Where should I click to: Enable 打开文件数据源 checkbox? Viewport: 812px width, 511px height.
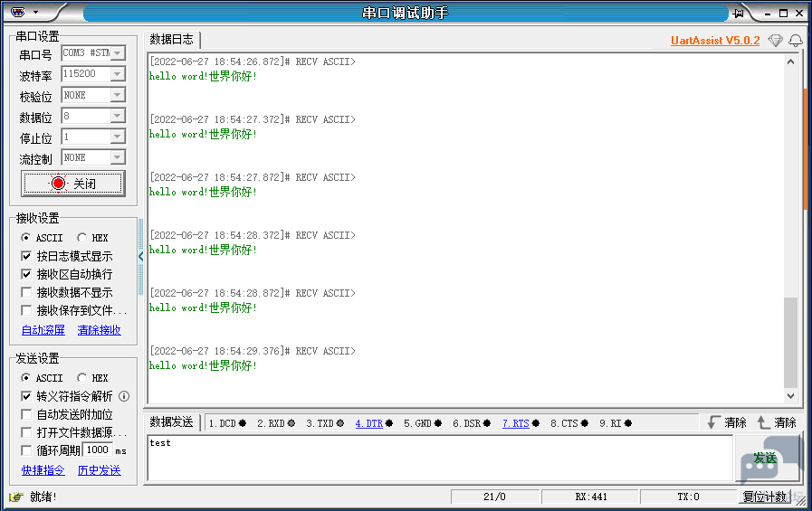26,432
